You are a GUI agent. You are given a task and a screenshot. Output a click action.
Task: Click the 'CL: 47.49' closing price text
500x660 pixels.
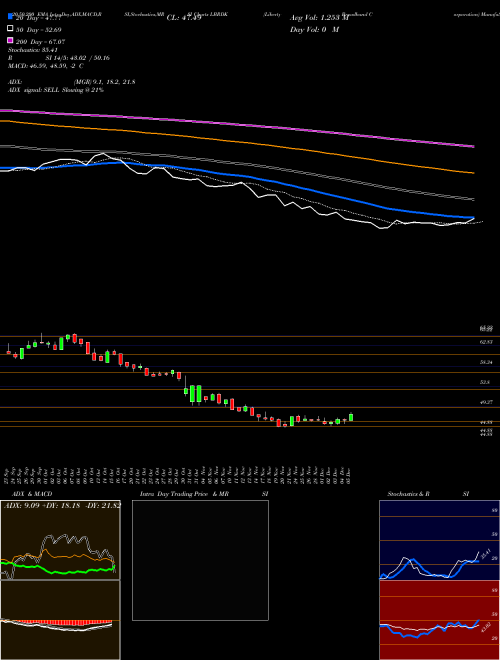[x=184, y=18]
